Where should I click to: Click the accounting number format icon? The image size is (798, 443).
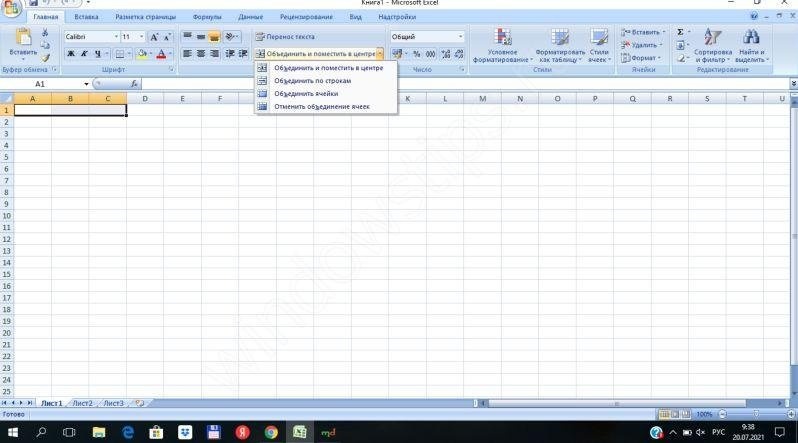click(397, 54)
